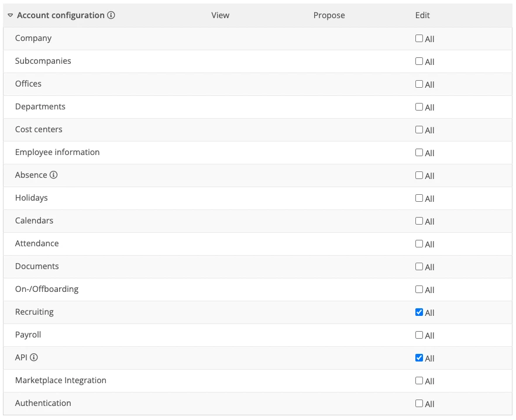Collapse the Account configuration section triangle

[x=10, y=15]
